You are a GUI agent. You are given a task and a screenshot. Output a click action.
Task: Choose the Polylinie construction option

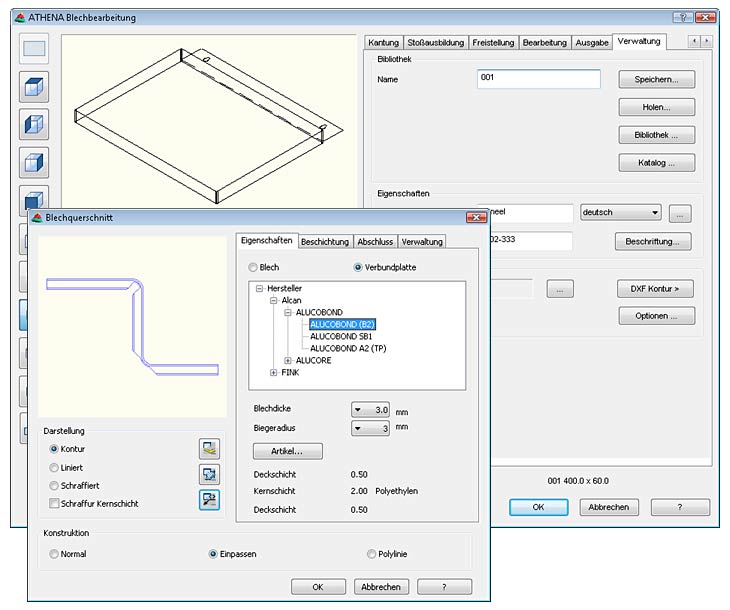371,554
